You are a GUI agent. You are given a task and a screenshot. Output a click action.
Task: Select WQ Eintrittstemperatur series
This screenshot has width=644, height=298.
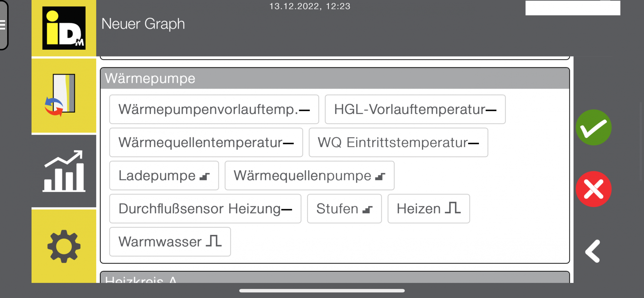[398, 142]
